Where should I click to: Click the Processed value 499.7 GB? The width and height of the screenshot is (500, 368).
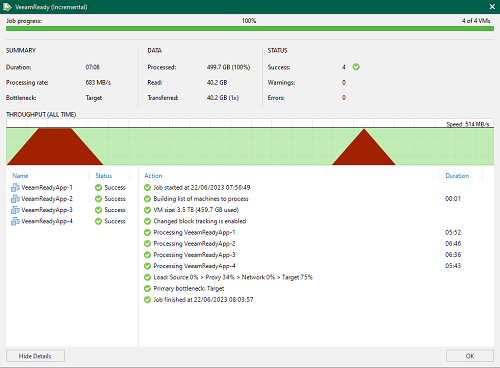pos(228,67)
